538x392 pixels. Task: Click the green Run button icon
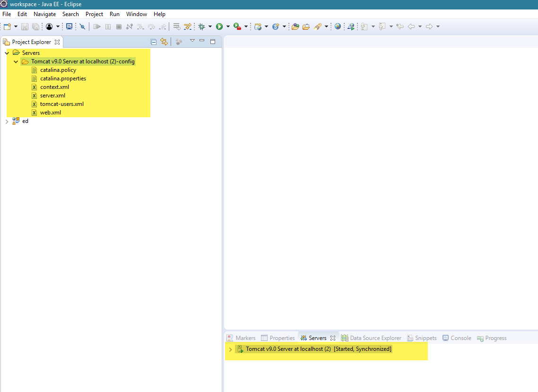click(x=219, y=26)
